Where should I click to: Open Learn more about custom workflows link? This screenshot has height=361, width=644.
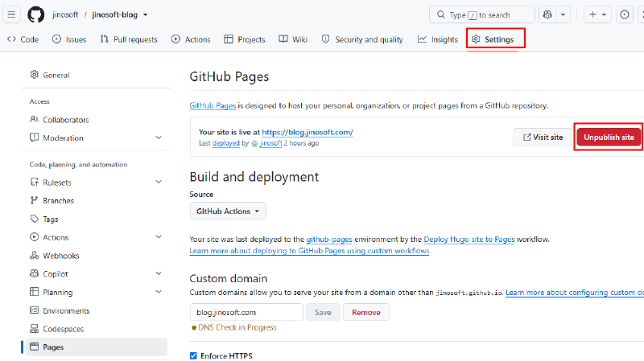click(x=309, y=251)
